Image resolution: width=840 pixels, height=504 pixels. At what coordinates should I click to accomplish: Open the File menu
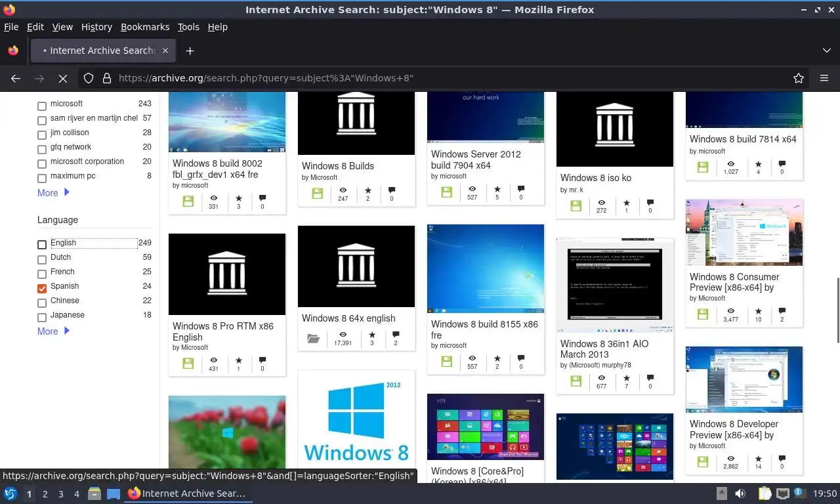coord(11,27)
